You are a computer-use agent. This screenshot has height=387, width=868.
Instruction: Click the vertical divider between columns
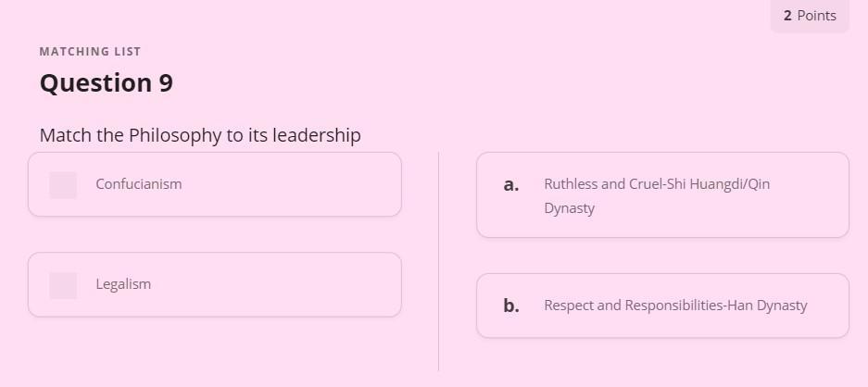click(438, 261)
